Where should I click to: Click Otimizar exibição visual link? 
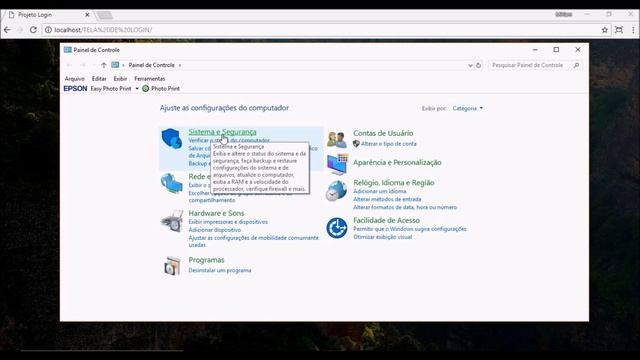click(x=382, y=237)
